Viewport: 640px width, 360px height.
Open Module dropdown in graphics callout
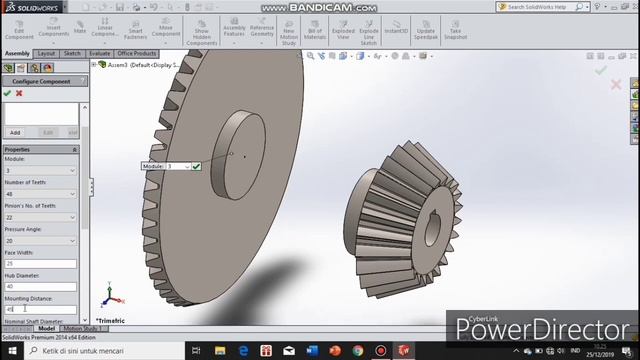pyautogui.click(x=187, y=166)
